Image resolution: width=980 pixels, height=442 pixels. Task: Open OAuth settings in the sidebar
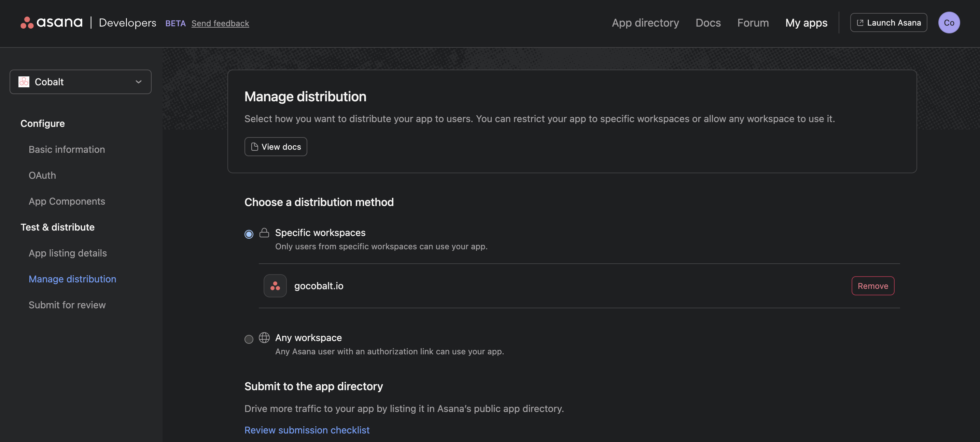tap(42, 175)
